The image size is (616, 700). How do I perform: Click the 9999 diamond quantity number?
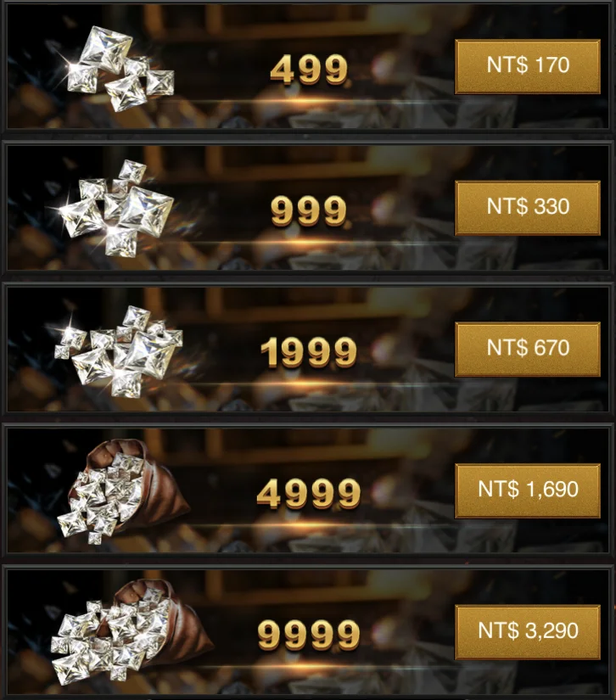309,635
